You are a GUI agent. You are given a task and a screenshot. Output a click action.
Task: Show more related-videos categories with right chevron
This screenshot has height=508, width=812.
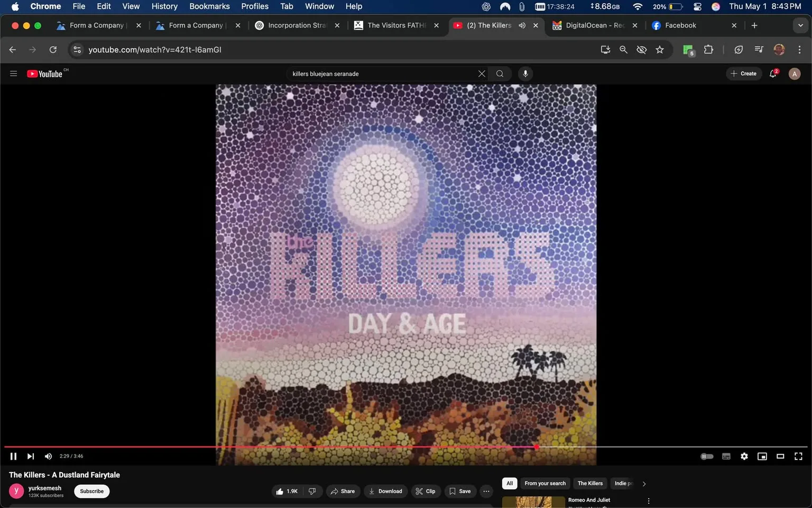pos(644,483)
